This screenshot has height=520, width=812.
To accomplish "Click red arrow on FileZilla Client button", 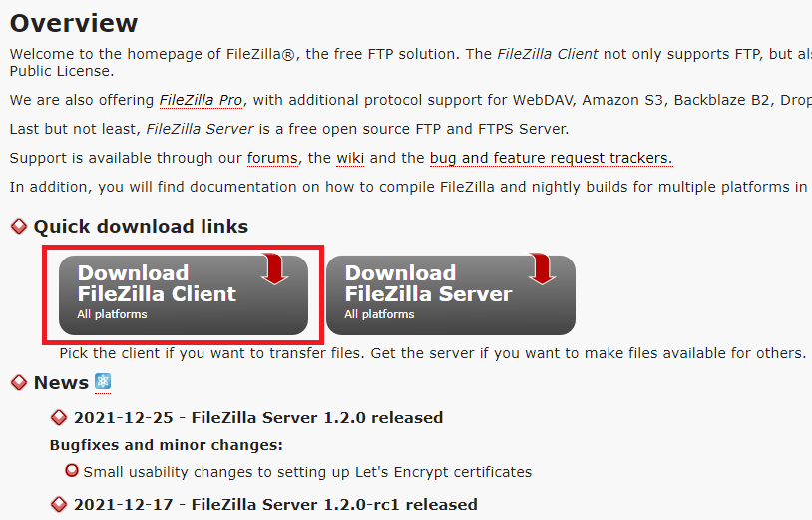I will 274,268.
